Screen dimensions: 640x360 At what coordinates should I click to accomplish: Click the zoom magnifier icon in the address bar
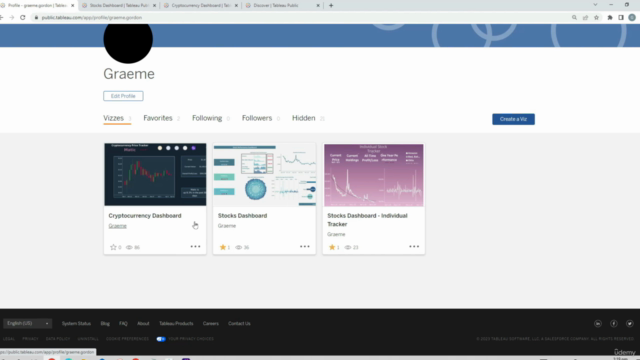(574, 18)
